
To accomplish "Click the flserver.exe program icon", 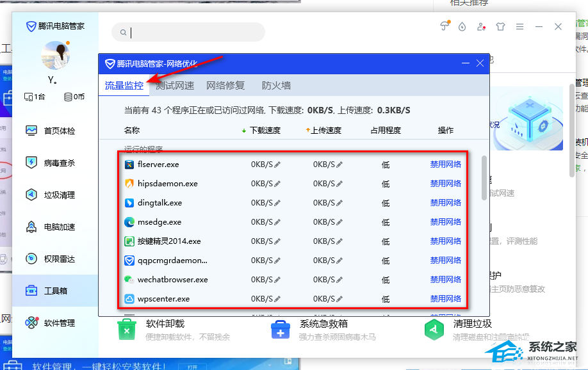I will click(x=129, y=165).
